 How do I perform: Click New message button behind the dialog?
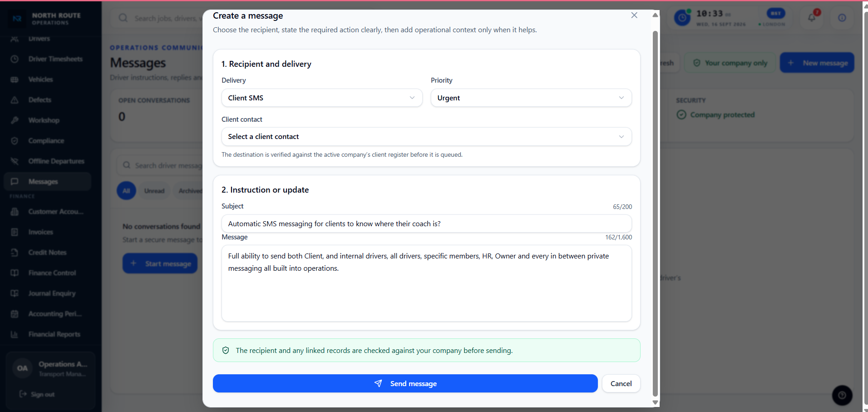(x=817, y=63)
